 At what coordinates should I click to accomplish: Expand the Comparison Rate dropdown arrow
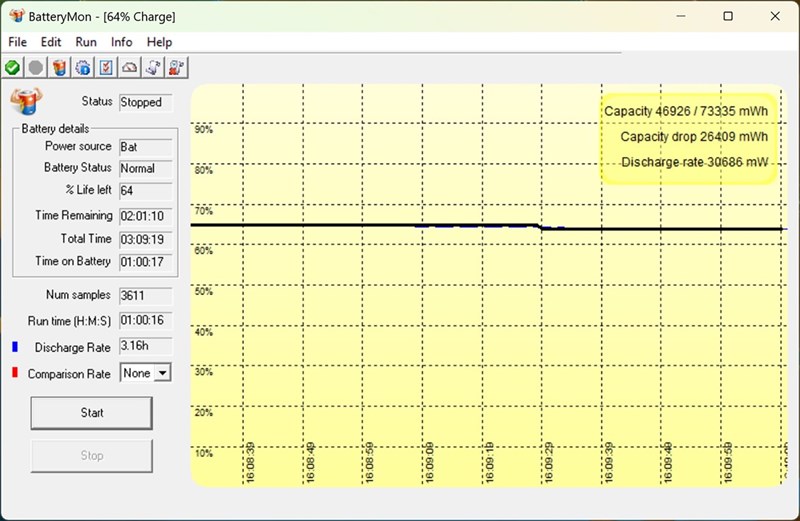162,373
